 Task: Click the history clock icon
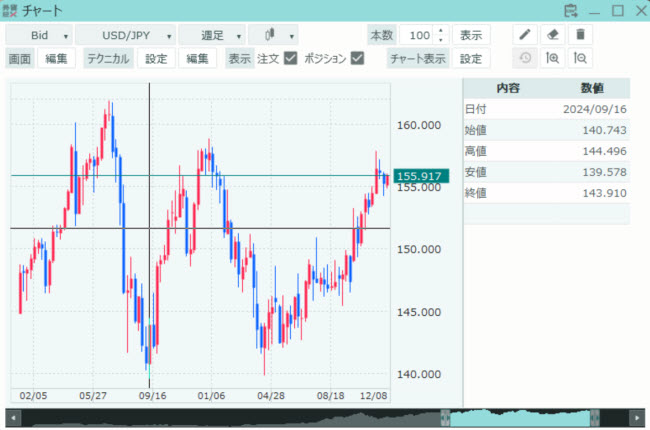524,59
